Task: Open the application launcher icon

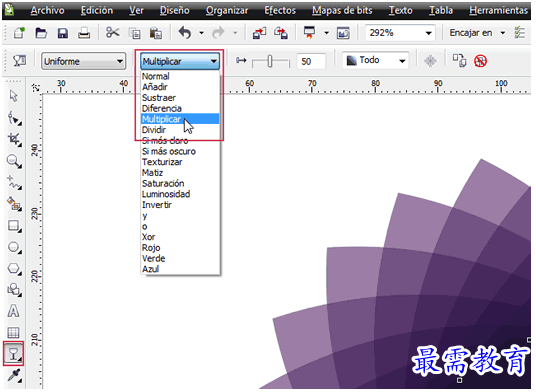Action: tap(309, 33)
